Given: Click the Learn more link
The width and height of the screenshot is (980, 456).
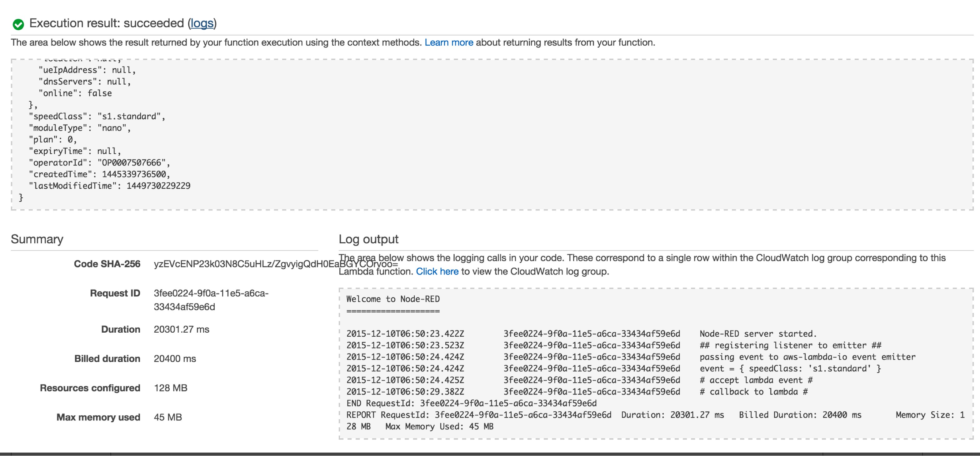Looking at the screenshot, I should (x=449, y=42).
